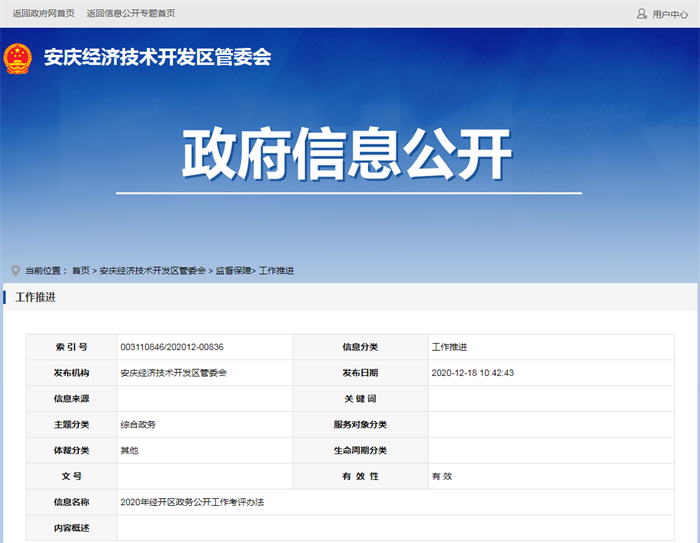Click the 返回政府网首页 link
Viewport: 700px width, 543px height.
tap(43, 14)
